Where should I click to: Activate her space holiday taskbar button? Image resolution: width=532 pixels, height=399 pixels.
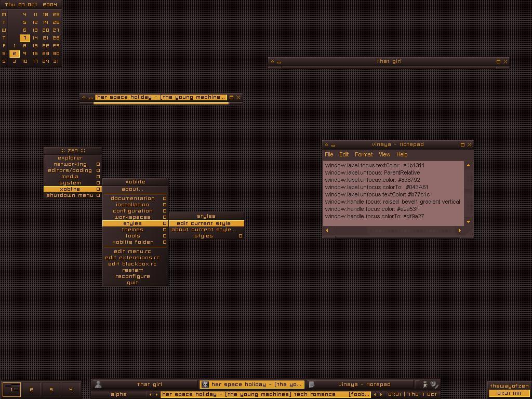point(252,384)
